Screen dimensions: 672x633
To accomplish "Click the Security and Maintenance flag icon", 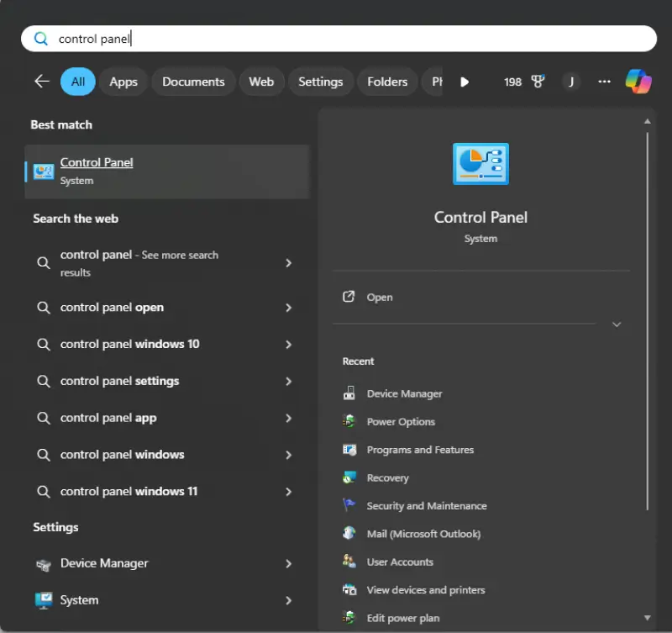I will coord(349,505).
